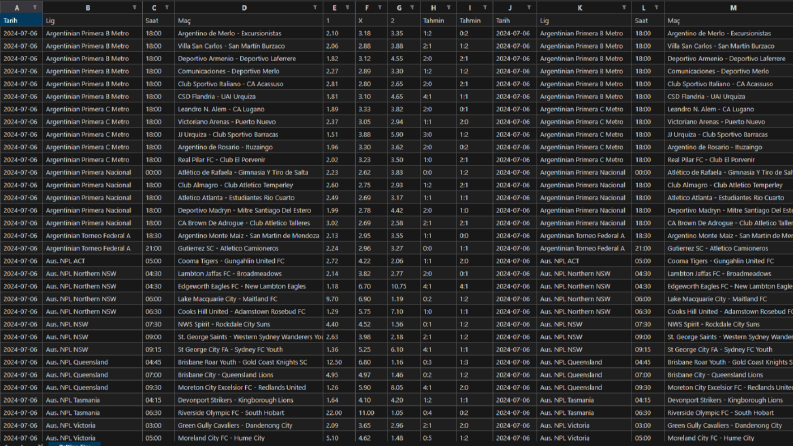Open the filter dropdown on column C
Image resolution: width=793 pixels, height=446 pixels.
(x=167, y=8)
